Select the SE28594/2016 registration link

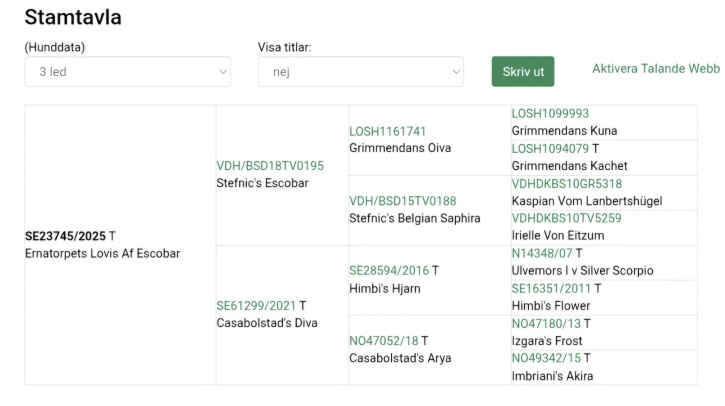(x=389, y=271)
